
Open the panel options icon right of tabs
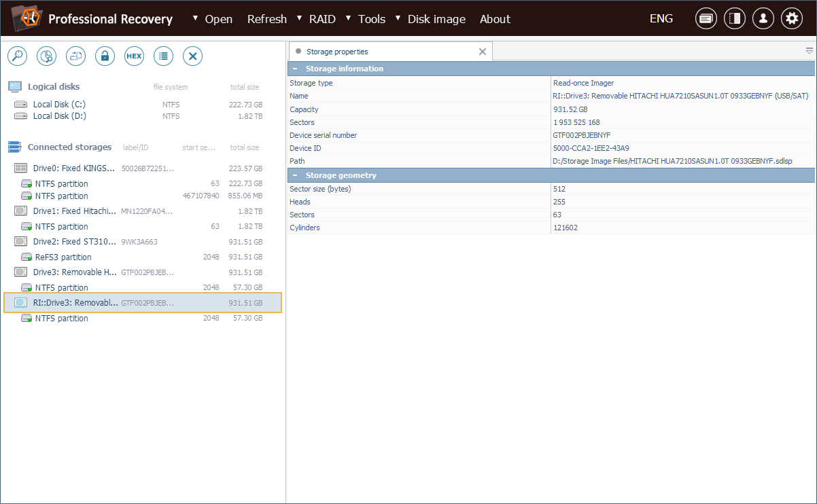(x=809, y=51)
